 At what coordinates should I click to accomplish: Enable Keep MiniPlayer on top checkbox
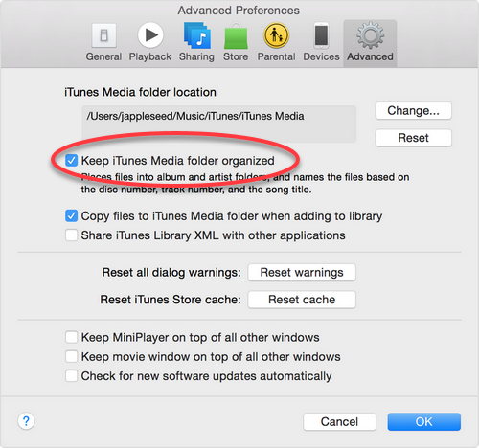[71, 337]
